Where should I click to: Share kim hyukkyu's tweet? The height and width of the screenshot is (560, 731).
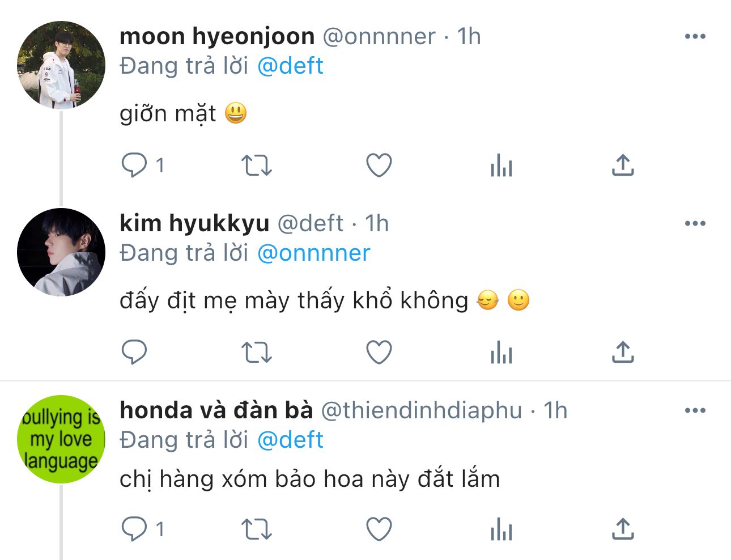coord(623,352)
